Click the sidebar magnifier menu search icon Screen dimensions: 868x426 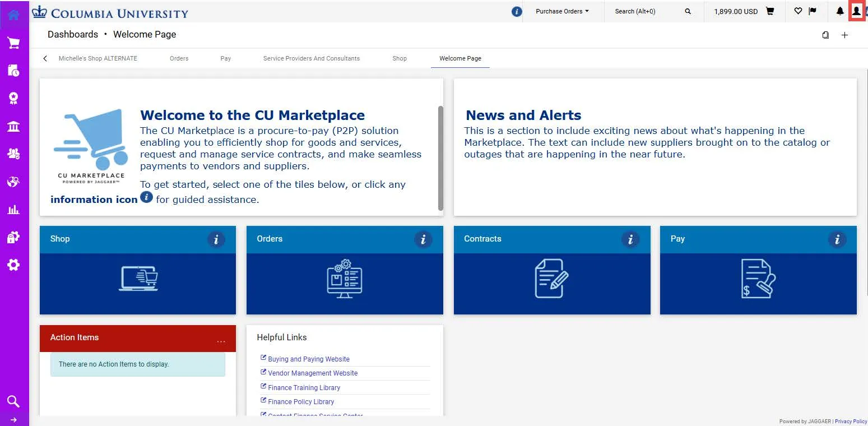13,401
